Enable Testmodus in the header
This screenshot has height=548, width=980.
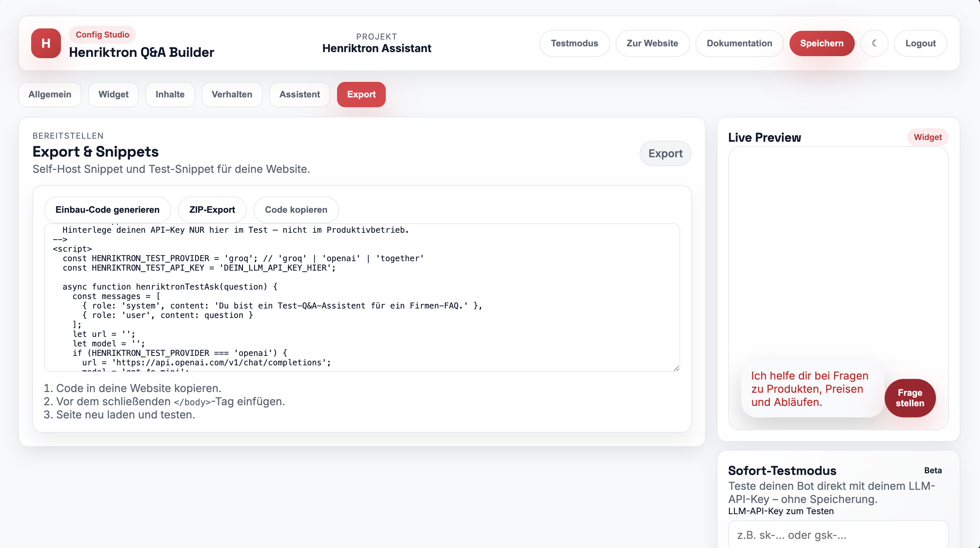point(575,43)
